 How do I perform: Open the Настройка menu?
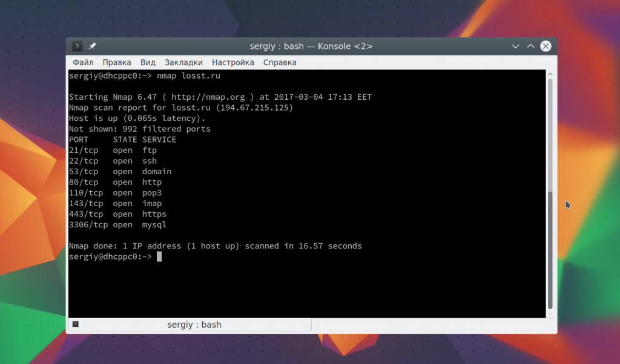pos(233,62)
